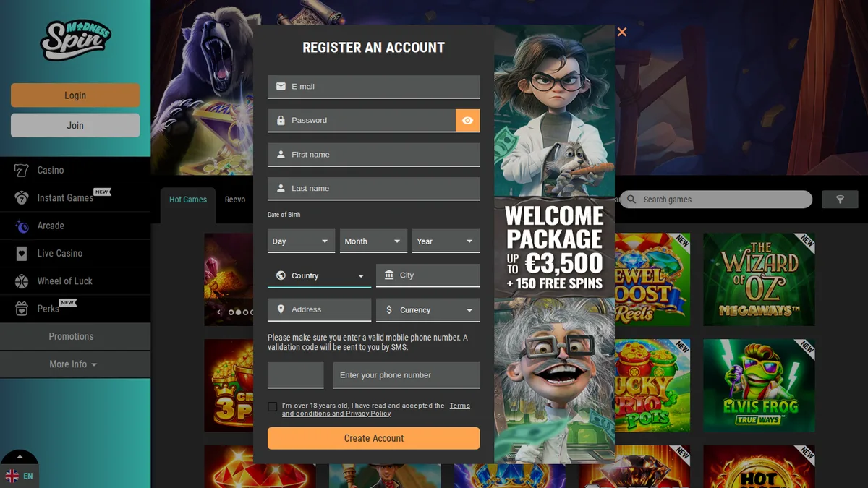868x488 pixels.
Task: Click the phone country code box
Action: pyautogui.click(x=296, y=375)
